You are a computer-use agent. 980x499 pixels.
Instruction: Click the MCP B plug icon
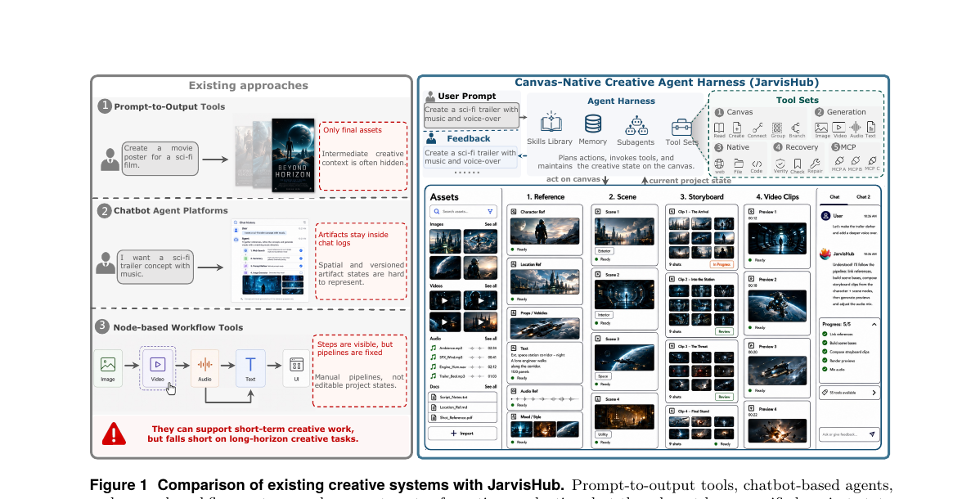855,161
